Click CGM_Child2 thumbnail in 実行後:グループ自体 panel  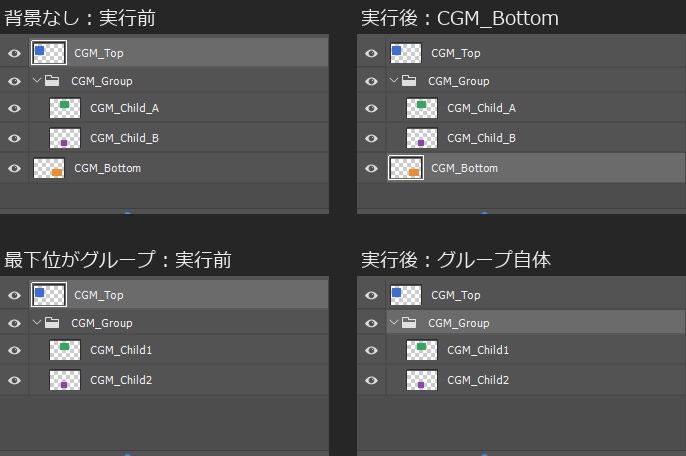click(422, 380)
